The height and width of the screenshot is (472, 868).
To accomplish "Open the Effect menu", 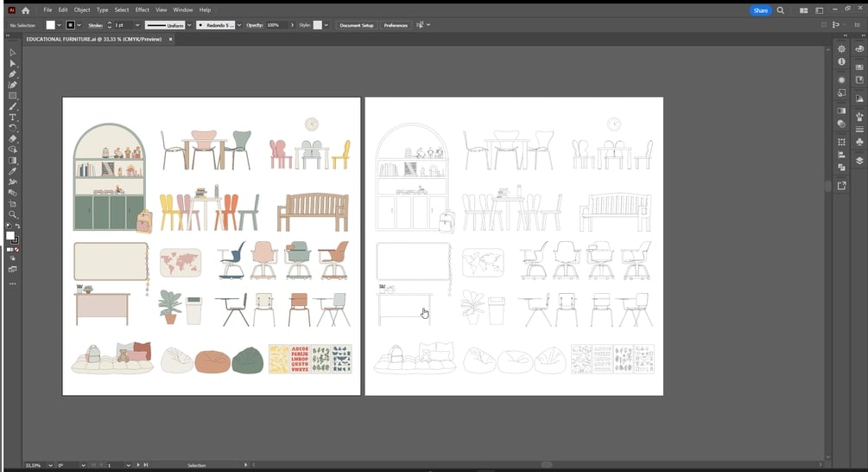I will coord(143,10).
